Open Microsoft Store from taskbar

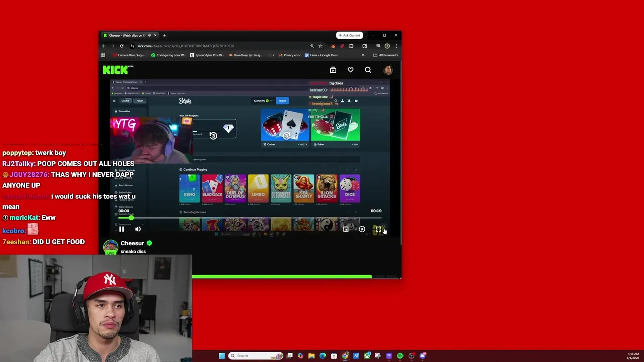(334, 356)
